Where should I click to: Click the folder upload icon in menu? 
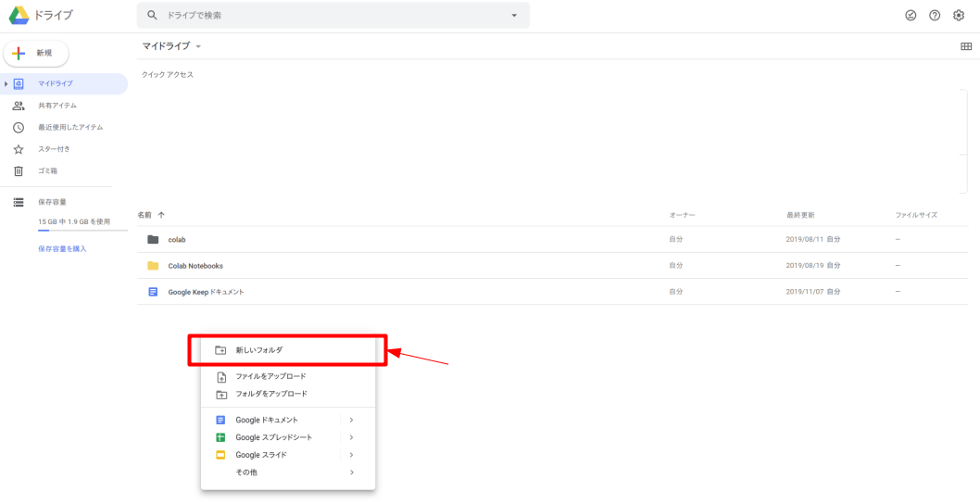pos(220,395)
